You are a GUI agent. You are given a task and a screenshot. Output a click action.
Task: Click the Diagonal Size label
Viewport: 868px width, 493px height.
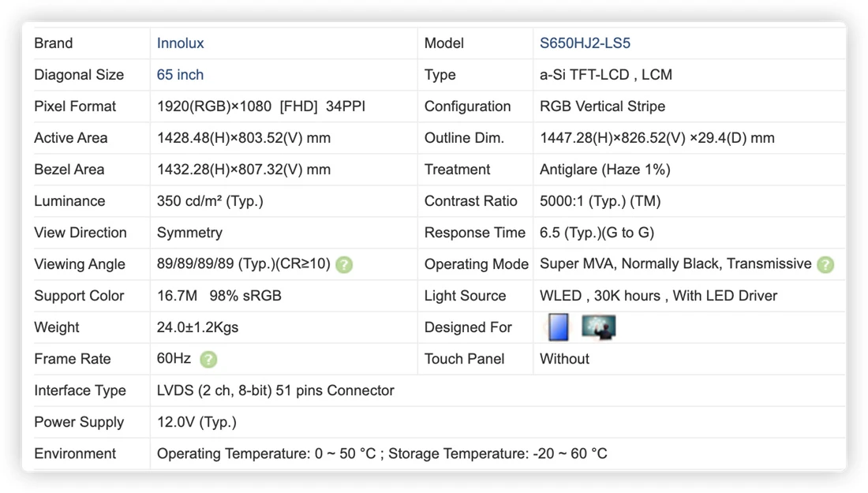79,75
